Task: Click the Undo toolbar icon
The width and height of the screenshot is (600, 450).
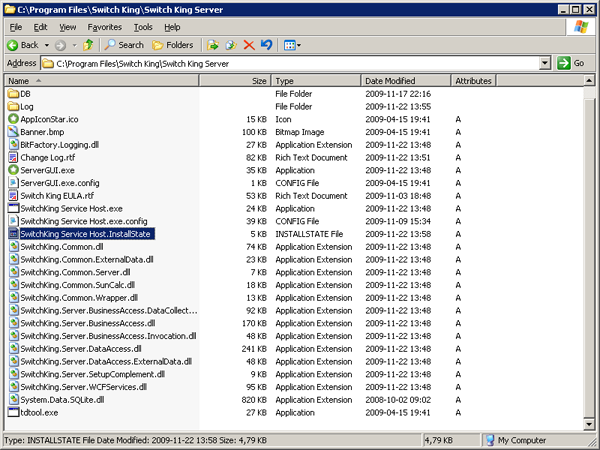Action: 266,45
